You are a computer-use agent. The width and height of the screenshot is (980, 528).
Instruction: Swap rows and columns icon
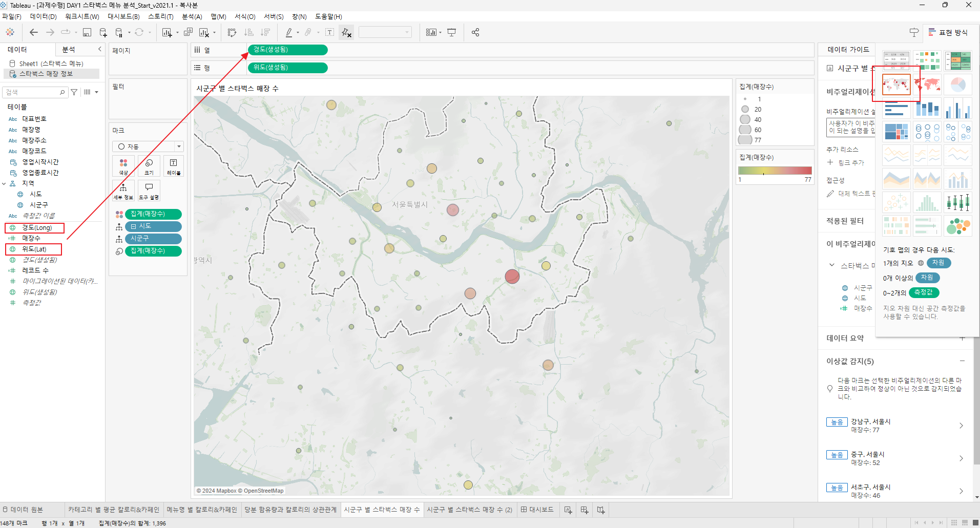point(232,32)
